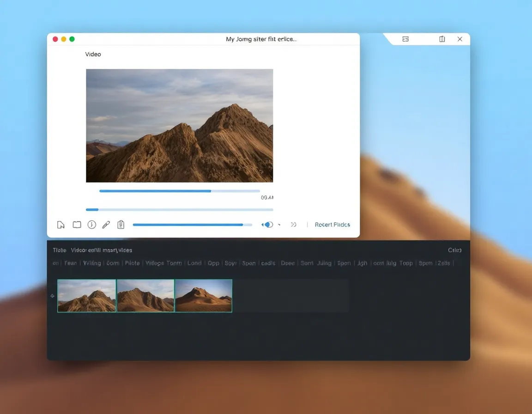Click the long blue slider in the toolbar
532x414 pixels.
(x=192, y=225)
